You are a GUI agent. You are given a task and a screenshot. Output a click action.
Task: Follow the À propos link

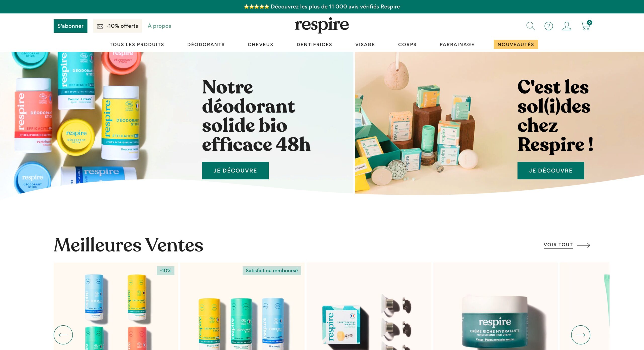point(159,26)
